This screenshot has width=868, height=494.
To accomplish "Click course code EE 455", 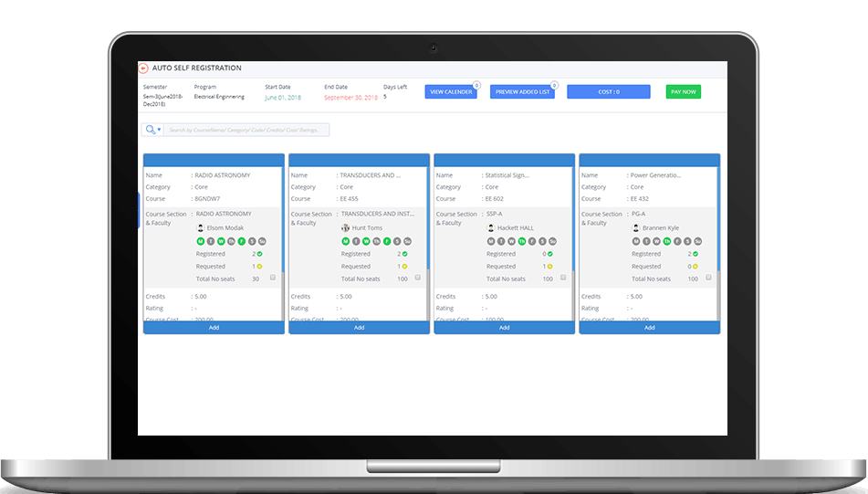I will tap(349, 199).
